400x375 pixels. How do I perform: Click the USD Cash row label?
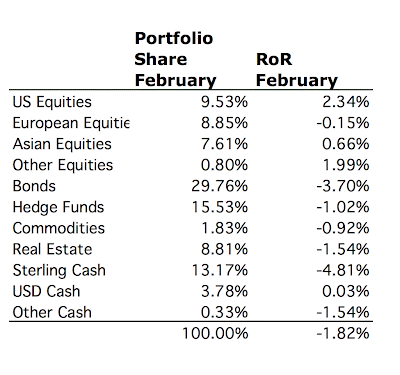click(46, 291)
